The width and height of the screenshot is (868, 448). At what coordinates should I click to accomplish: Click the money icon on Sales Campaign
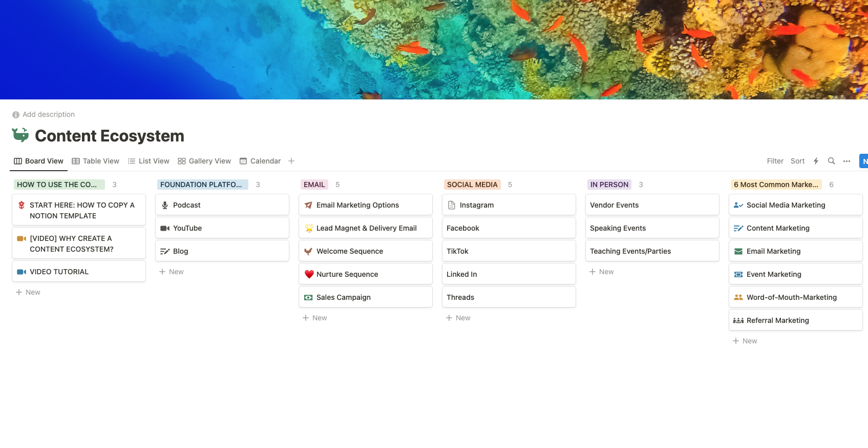tap(308, 297)
